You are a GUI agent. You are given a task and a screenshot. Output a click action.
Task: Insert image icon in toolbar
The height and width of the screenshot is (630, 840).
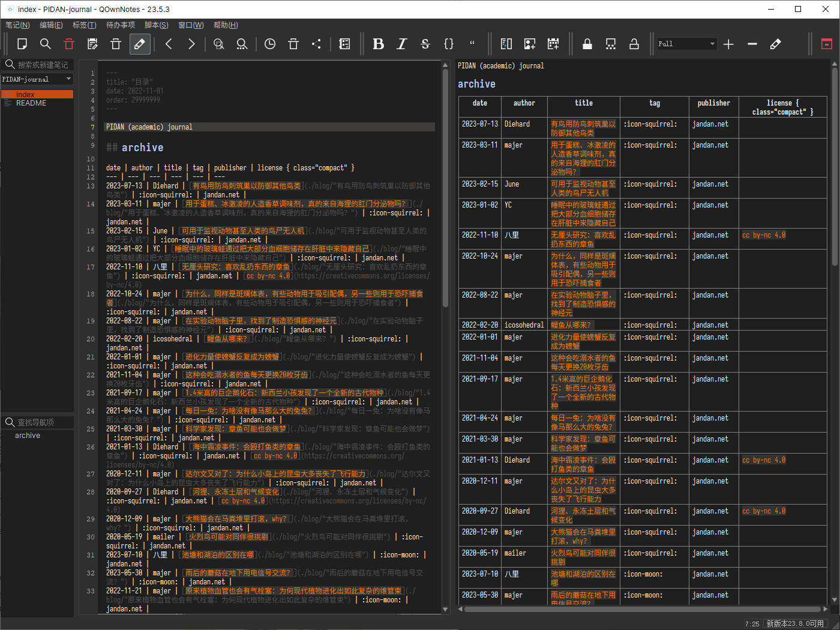click(x=530, y=44)
